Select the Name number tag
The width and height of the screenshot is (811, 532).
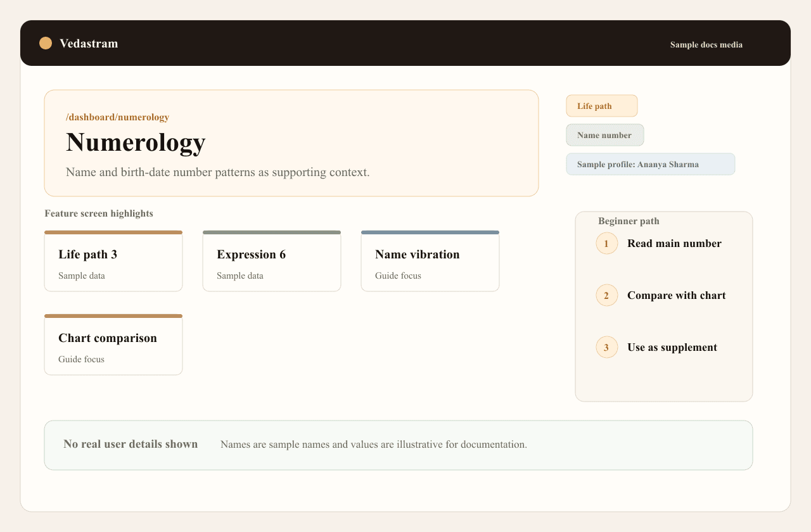[605, 135]
